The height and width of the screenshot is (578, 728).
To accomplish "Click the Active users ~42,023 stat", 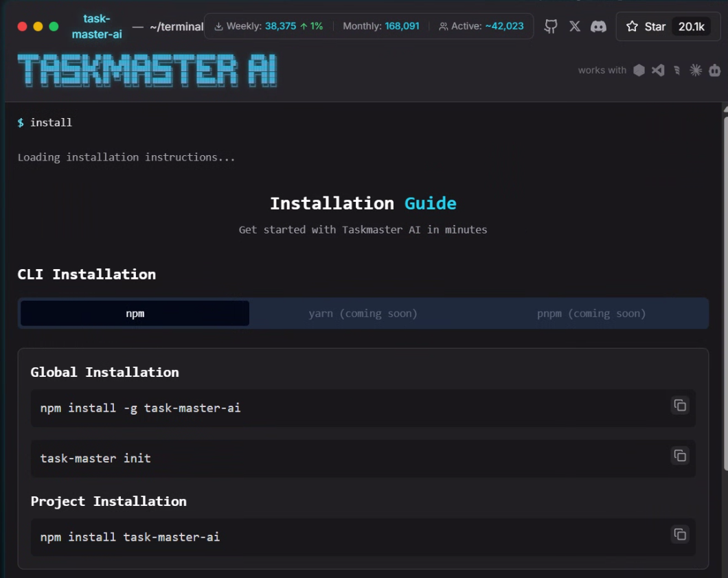I will pos(481,26).
